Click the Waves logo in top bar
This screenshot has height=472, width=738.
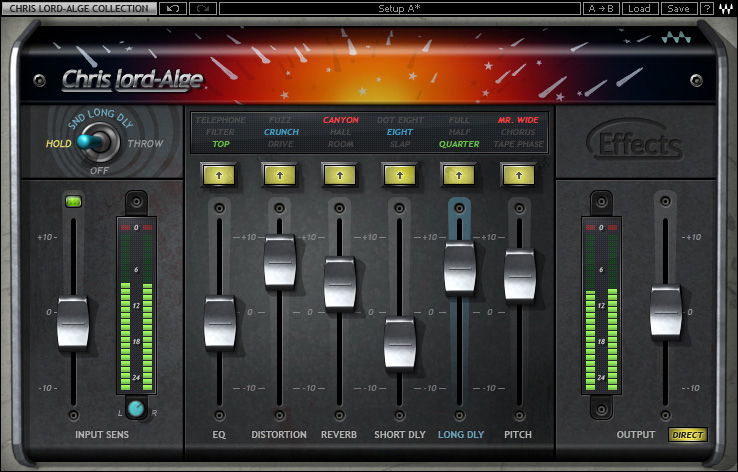tap(726, 8)
